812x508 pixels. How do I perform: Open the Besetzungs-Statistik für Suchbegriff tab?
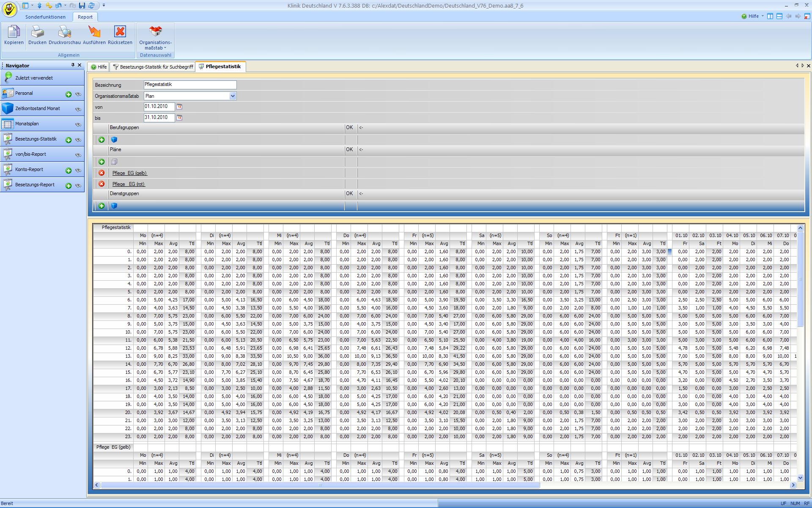[153, 67]
